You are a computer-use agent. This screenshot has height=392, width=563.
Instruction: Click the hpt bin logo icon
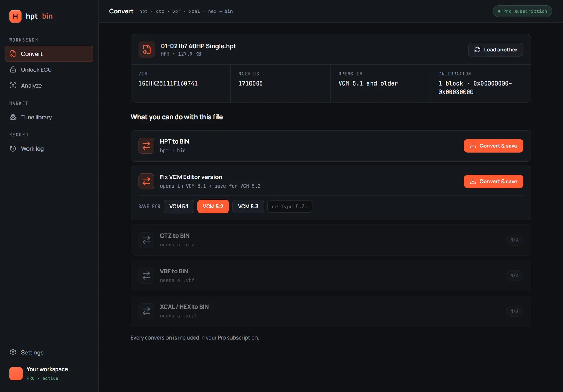coord(15,16)
